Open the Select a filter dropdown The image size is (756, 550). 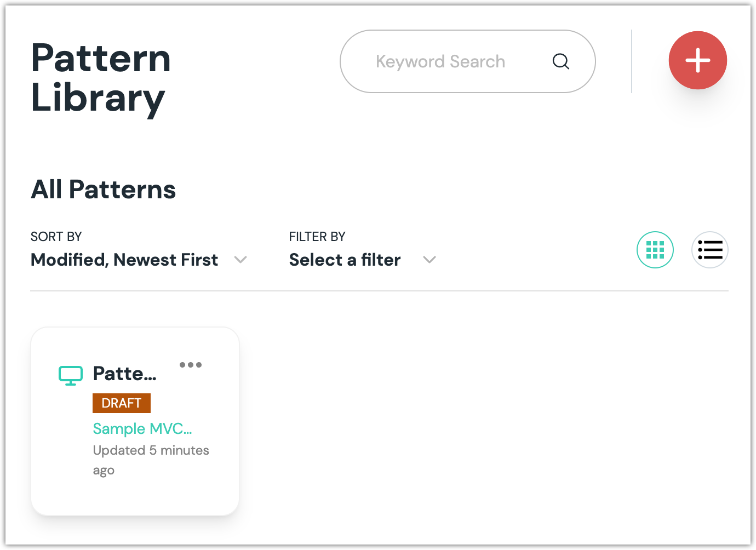click(362, 260)
